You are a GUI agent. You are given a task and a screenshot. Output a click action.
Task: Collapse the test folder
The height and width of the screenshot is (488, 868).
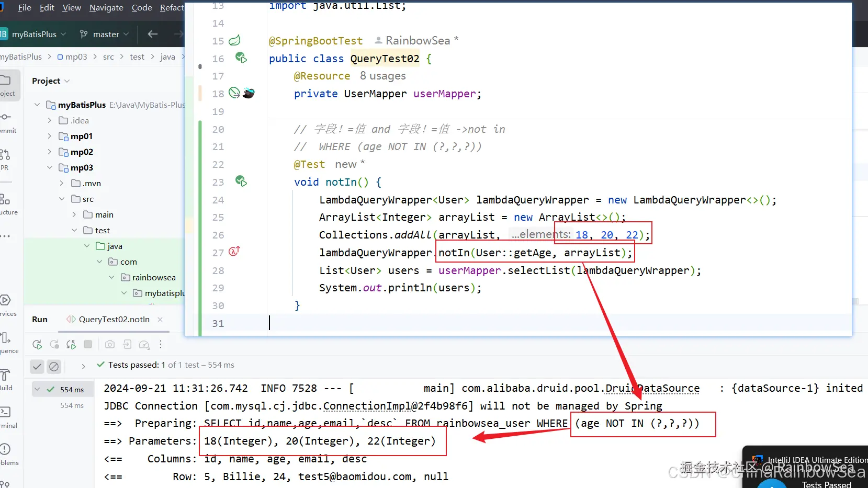[x=74, y=230]
